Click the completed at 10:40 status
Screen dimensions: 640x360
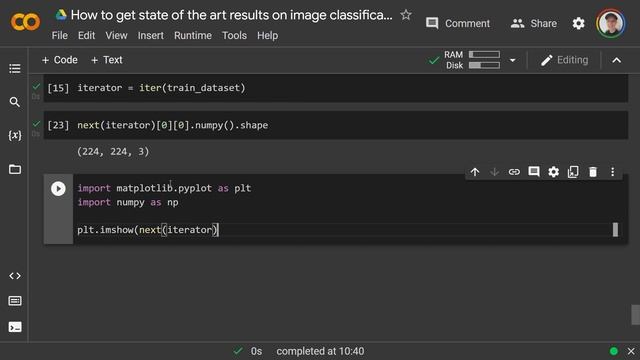(320, 351)
